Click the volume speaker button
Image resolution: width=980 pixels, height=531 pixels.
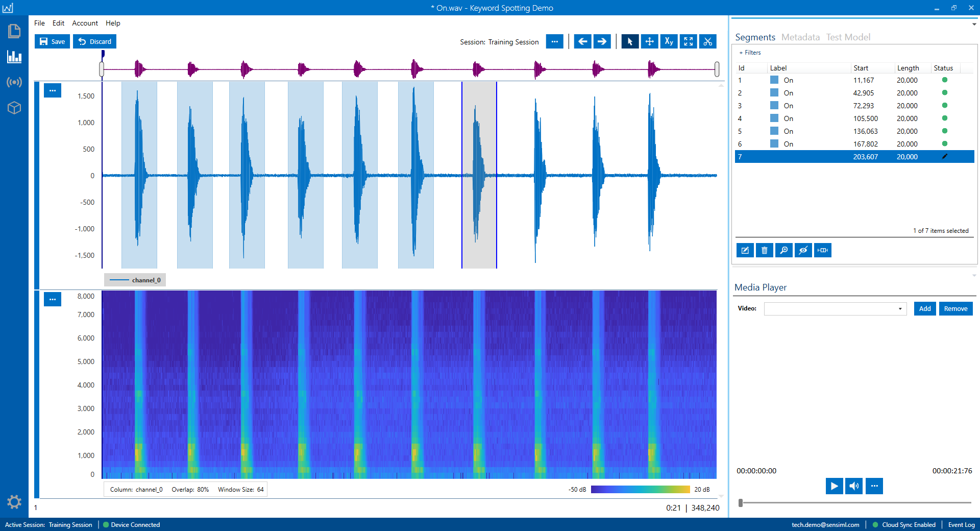[x=854, y=486]
